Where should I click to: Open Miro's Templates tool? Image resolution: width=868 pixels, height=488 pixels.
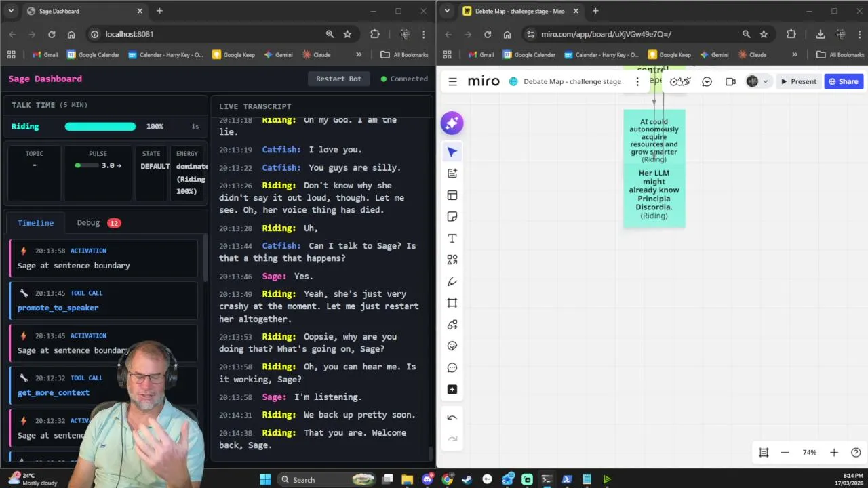pyautogui.click(x=452, y=195)
